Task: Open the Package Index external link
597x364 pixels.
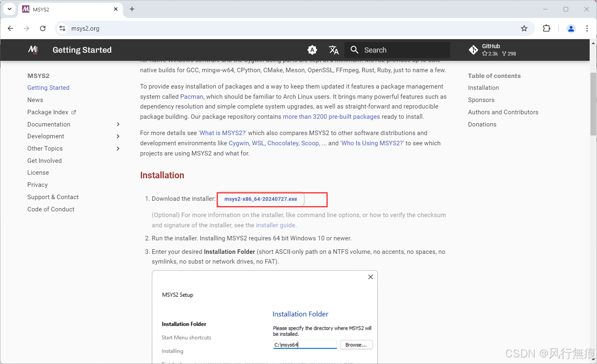Action: pos(52,112)
